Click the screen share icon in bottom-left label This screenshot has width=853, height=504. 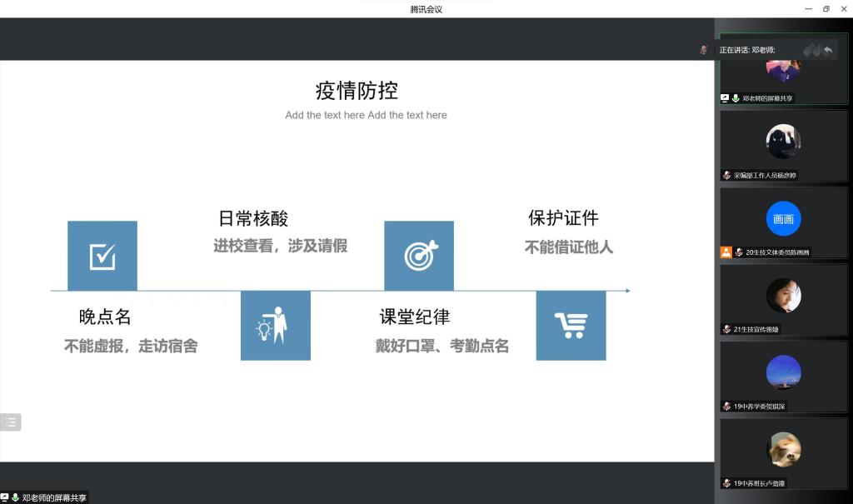[5, 497]
